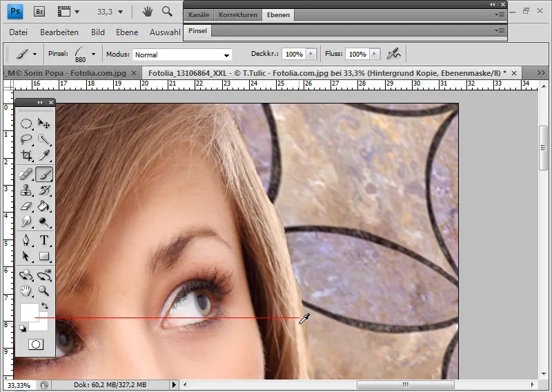This screenshot has height=392, width=552.
Task: Open the tool preset picker dropdown
Action: tap(35, 55)
